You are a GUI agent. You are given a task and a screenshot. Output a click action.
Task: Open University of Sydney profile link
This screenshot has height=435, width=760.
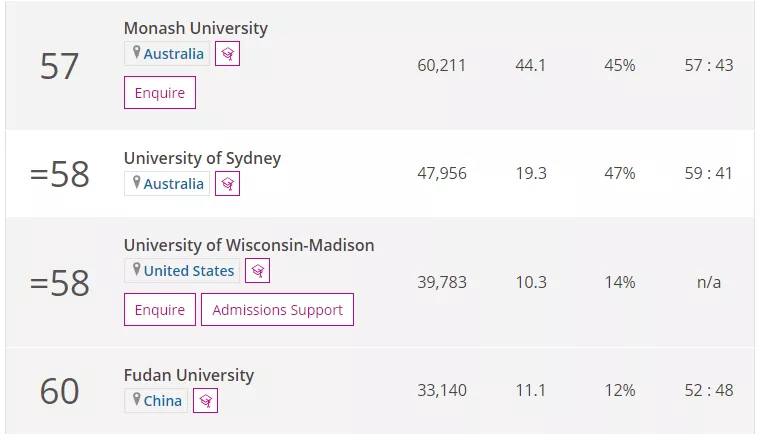(202, 158)
